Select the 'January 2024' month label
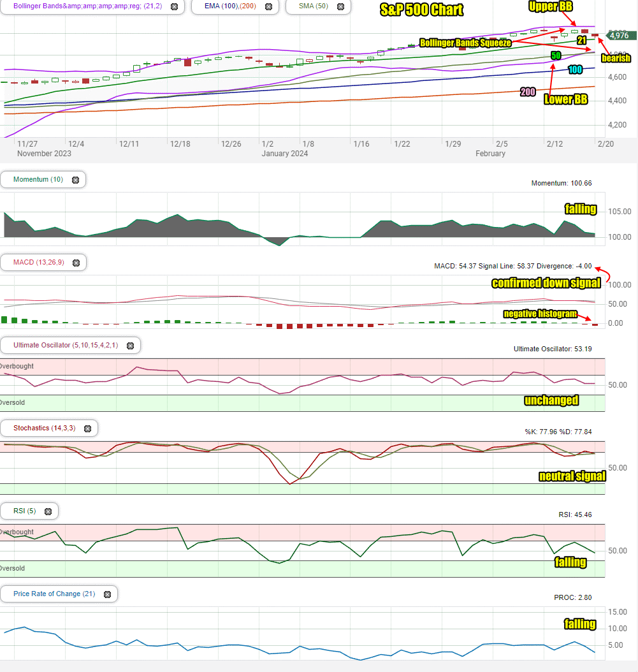 click(285, 154)
